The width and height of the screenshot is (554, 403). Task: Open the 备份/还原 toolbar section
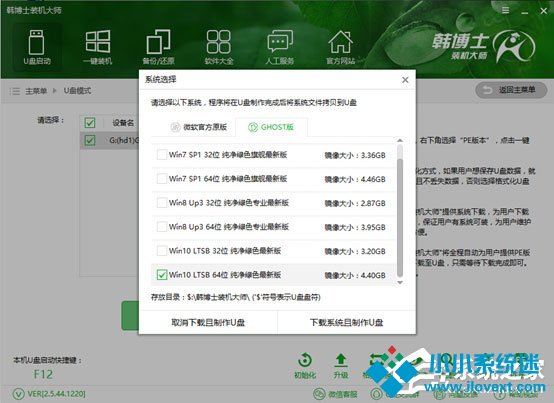tap(158, 46)
